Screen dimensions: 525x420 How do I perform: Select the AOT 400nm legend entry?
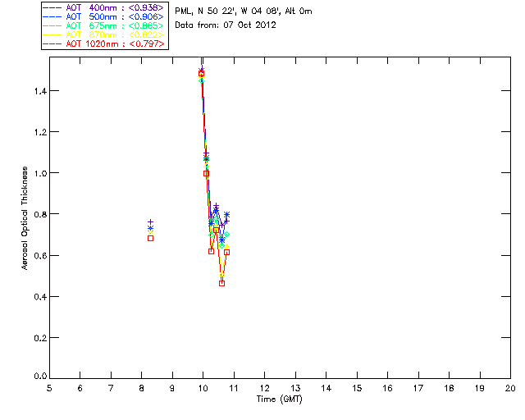pyautogui.click(x=104, y=7)
